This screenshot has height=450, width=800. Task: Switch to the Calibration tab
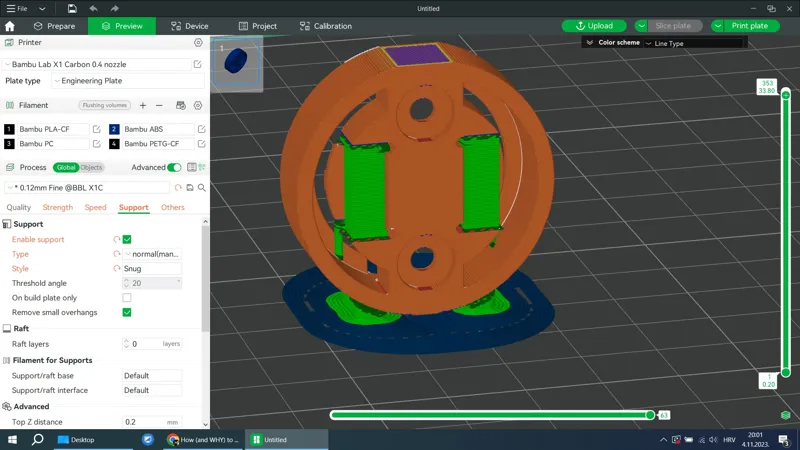tap(326, 26)
